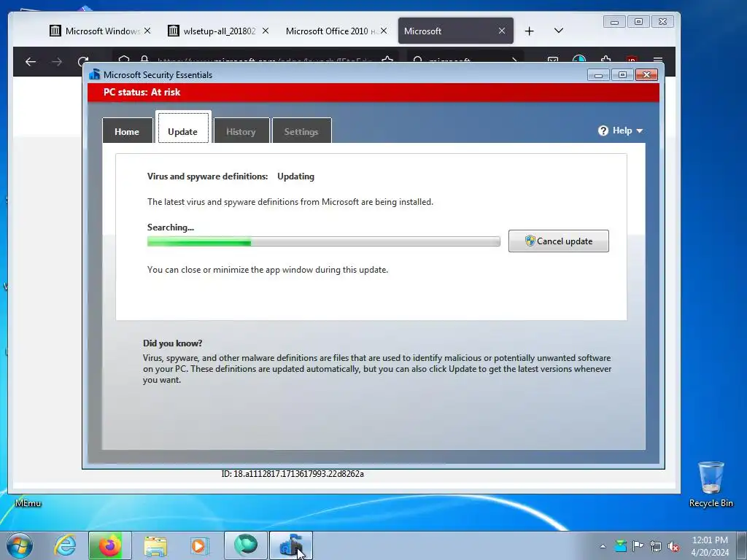
Task: Click the network tray icon
Action: (656, 546)
